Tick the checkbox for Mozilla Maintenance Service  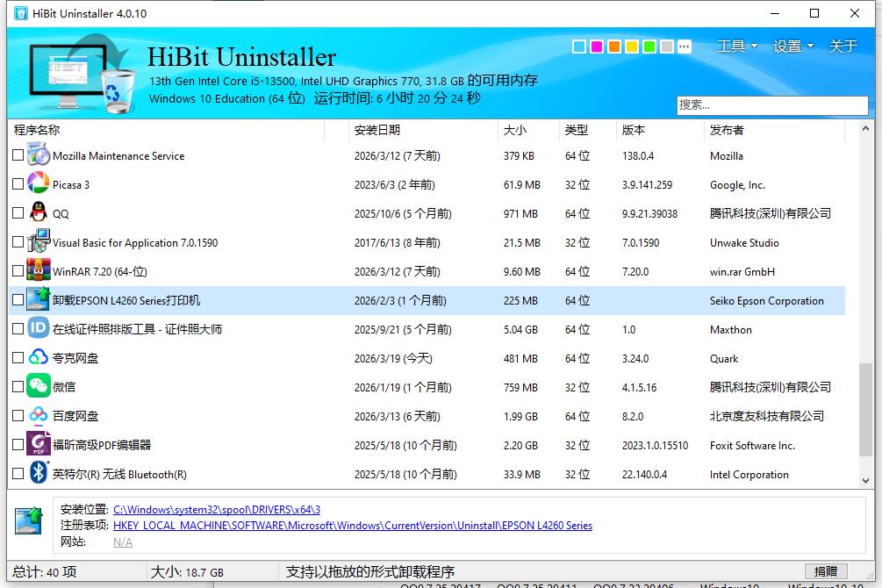point(18,154)
